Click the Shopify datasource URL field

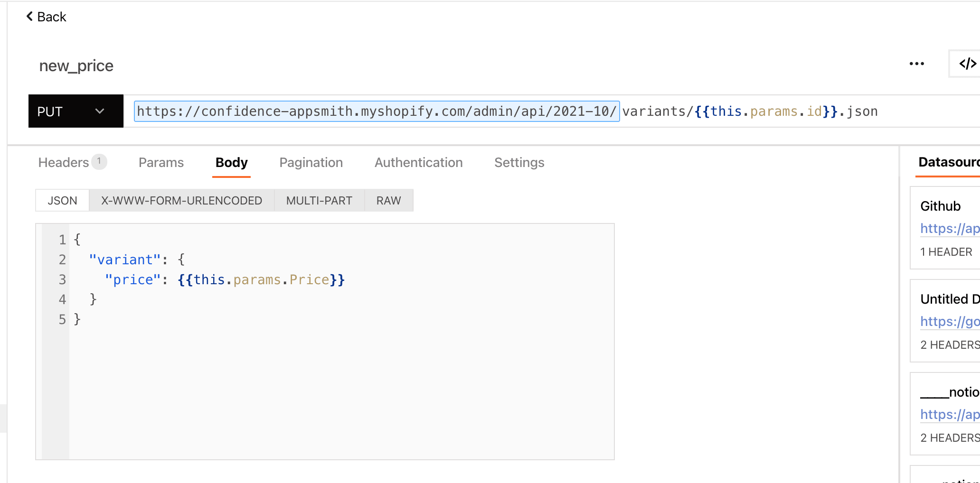pyautogui.click(x=376, y=111)
